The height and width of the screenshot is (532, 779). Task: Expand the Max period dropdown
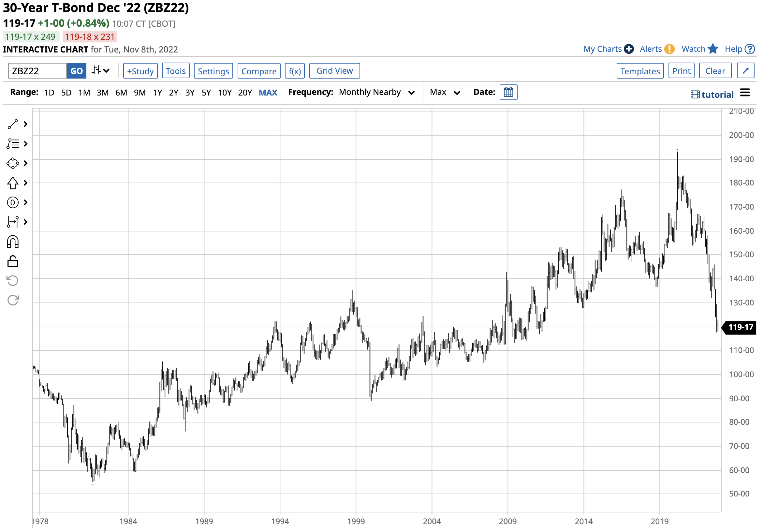445,93
